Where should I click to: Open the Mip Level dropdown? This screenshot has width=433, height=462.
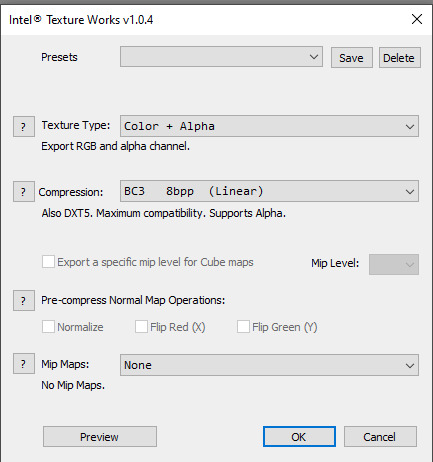394,264
